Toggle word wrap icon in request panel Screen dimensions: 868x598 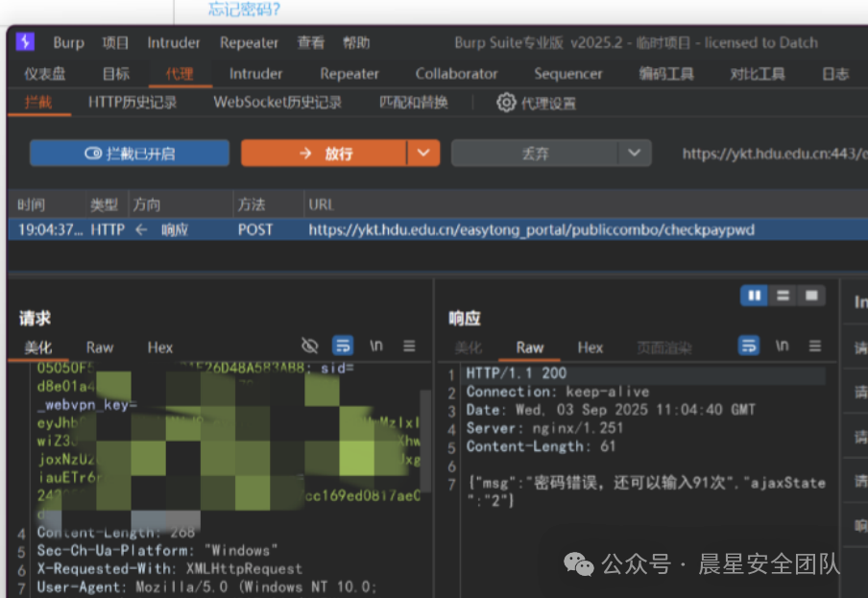(343, 347)
